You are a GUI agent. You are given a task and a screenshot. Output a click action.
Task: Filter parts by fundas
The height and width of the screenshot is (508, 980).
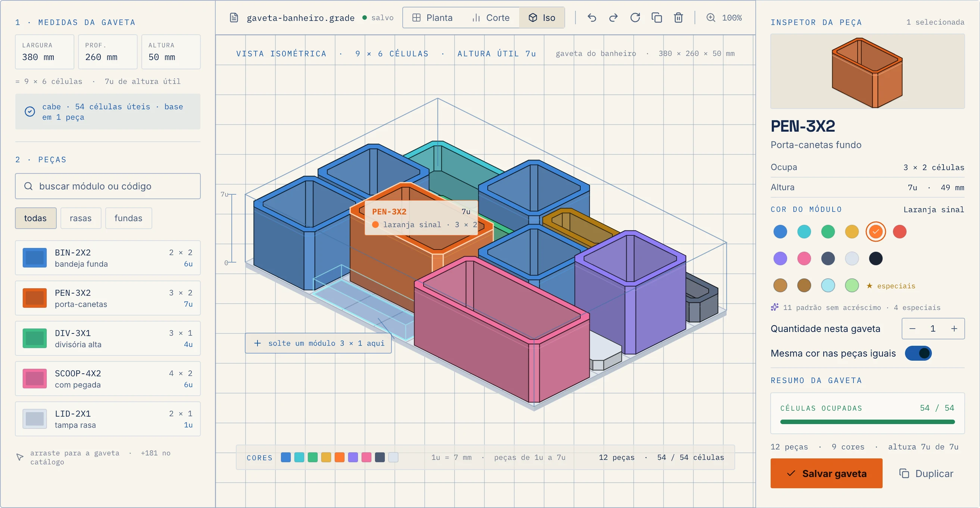pyautogui.click(x=129, y=218)
